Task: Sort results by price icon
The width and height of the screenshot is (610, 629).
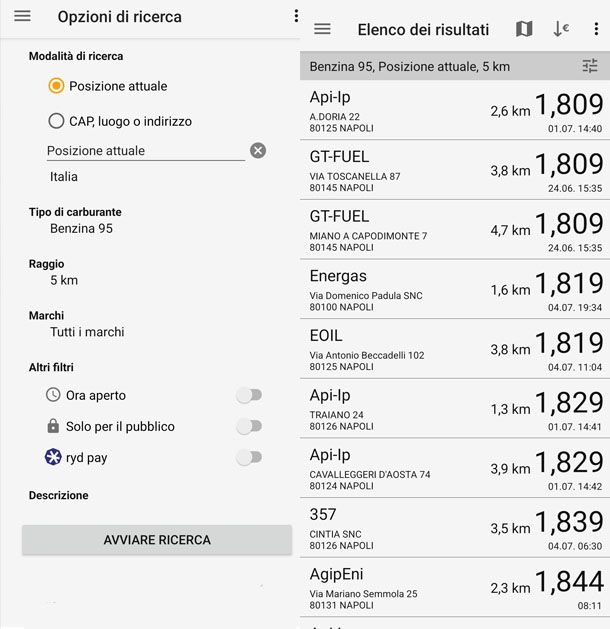Action: click(x=561, y=29)
